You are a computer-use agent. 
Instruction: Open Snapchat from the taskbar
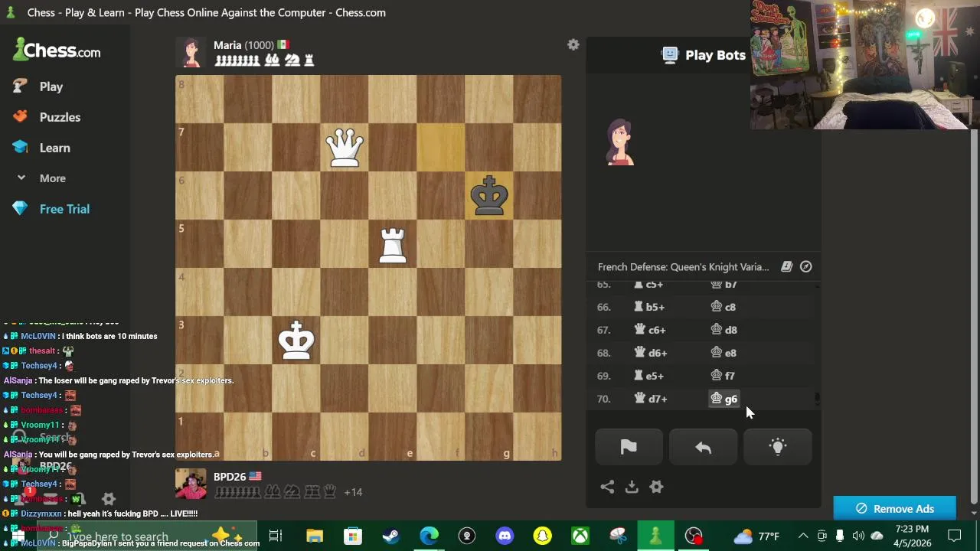(542, 536)
